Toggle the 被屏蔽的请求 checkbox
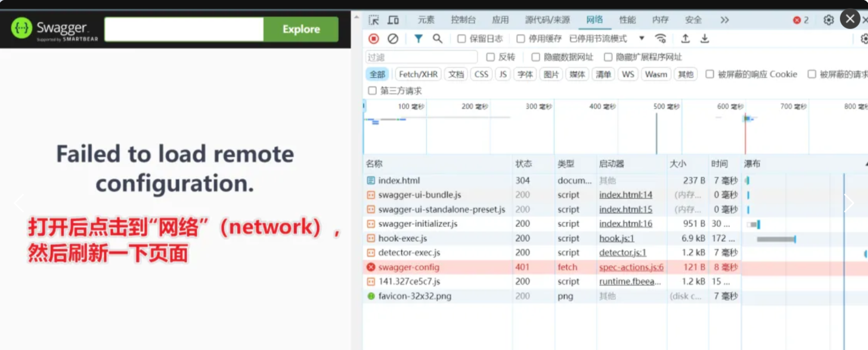The height and width of the screenshot is (350, 868). (812, 74)
